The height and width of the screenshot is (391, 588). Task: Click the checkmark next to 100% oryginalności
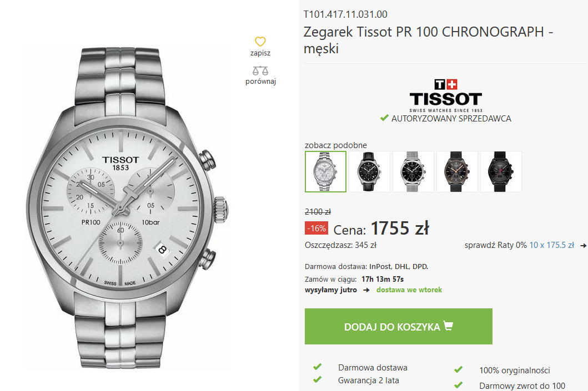[x=458, y=370]
